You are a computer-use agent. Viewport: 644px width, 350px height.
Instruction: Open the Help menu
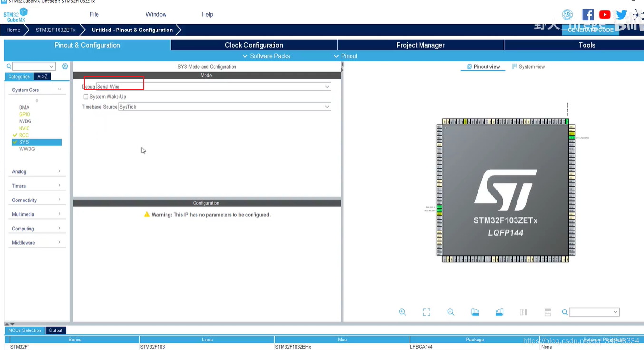click(207, 14)
